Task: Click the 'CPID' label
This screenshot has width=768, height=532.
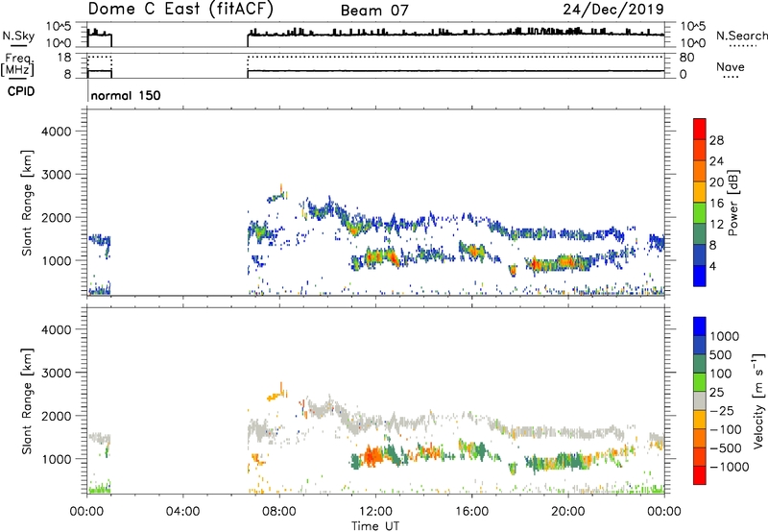Action: pyautogui.click(x=21, y=91)
